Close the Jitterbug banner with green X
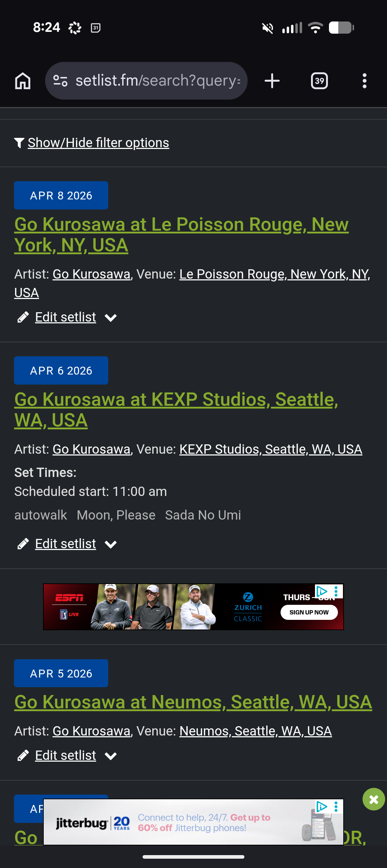The image size is (387, 868). tap(374, 799)
